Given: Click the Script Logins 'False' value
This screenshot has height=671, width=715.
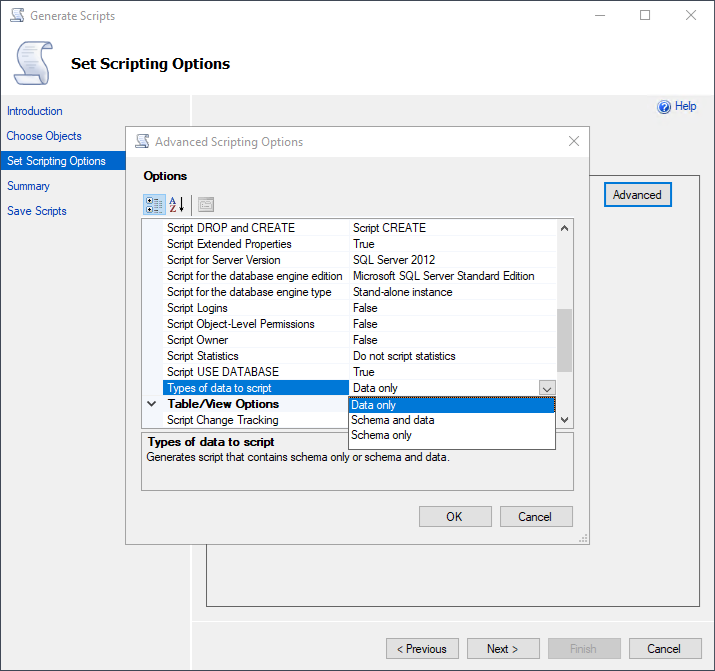Looking at the screenshot, I should tap(453, 308).
